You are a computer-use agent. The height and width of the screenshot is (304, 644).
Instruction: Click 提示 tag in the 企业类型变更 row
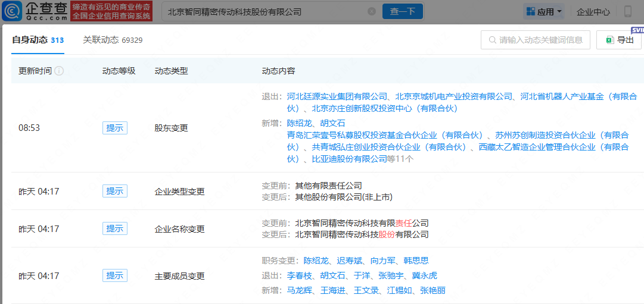point(114,191)
